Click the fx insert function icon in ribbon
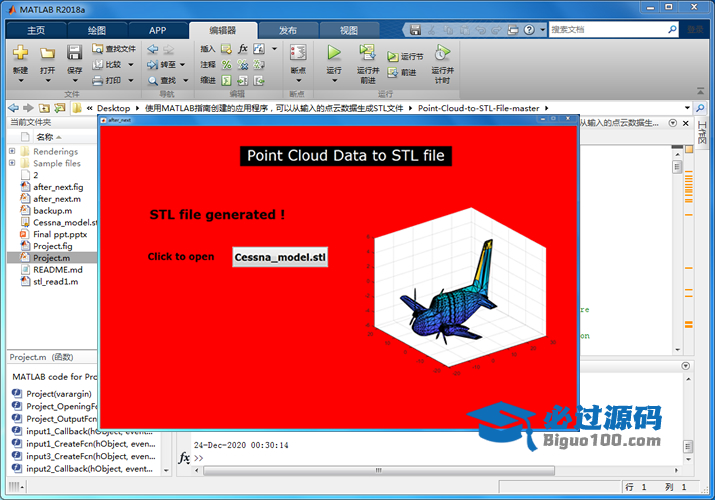 pos(243,48)
